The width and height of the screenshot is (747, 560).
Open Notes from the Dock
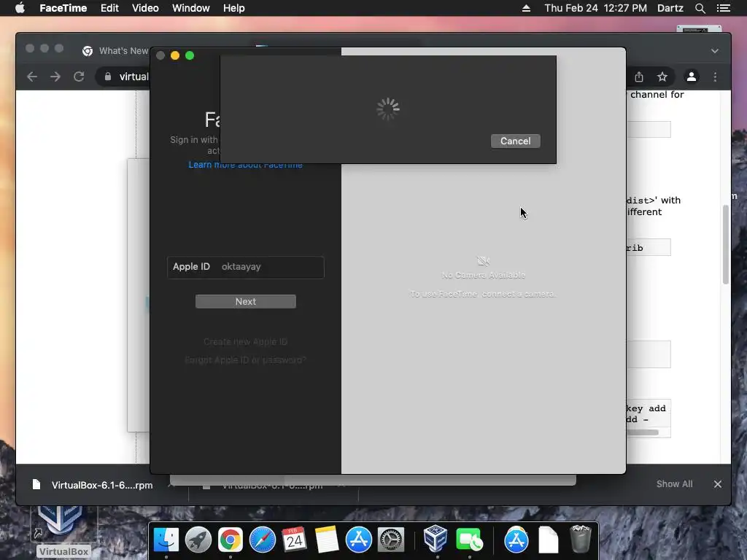pyautogui.click(x=326, y=540)
